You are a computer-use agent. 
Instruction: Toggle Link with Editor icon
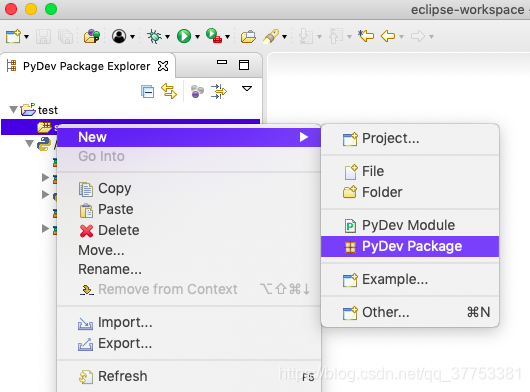[x=169, y=91]
